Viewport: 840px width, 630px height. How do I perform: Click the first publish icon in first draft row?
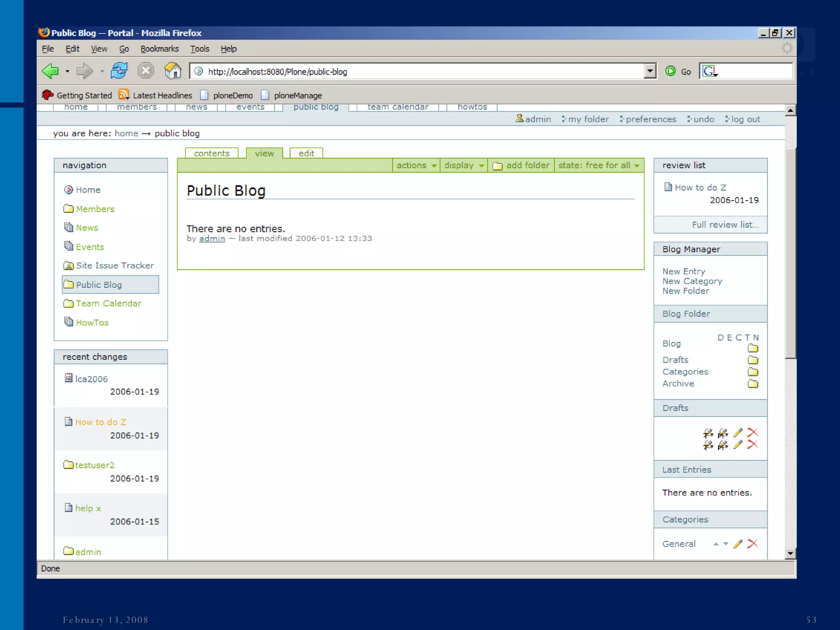pyautogui.click(x=708, y=433)
